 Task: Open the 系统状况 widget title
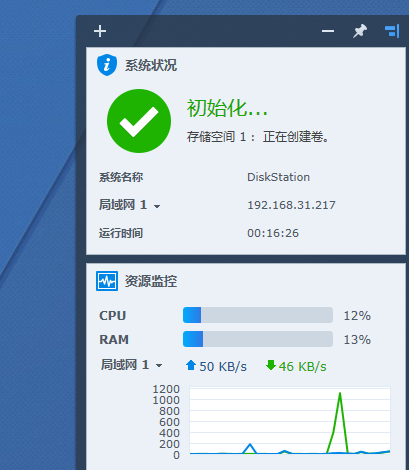click(x=151, y=65)
